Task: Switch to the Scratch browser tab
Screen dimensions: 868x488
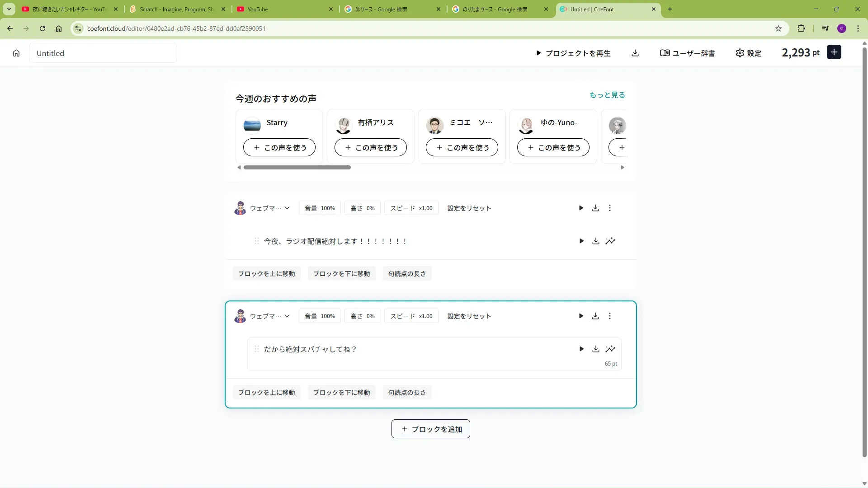Action: point(177,9)
